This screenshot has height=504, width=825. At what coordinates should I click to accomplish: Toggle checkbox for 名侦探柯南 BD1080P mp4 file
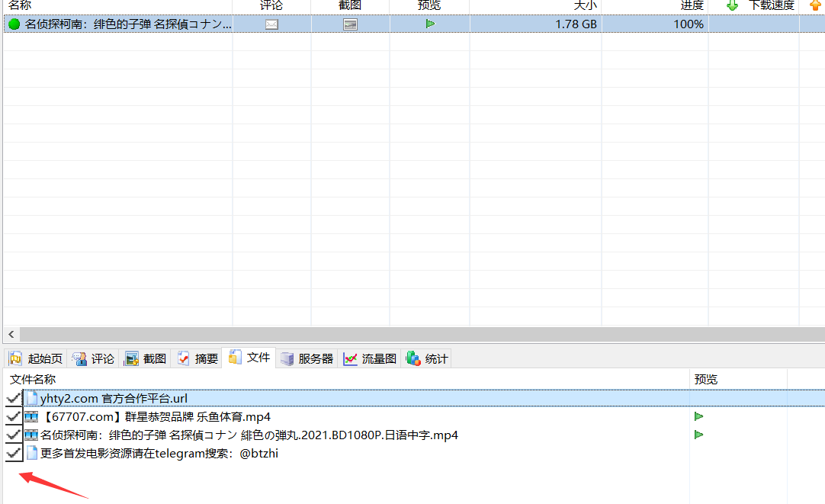tap(14, 435)
